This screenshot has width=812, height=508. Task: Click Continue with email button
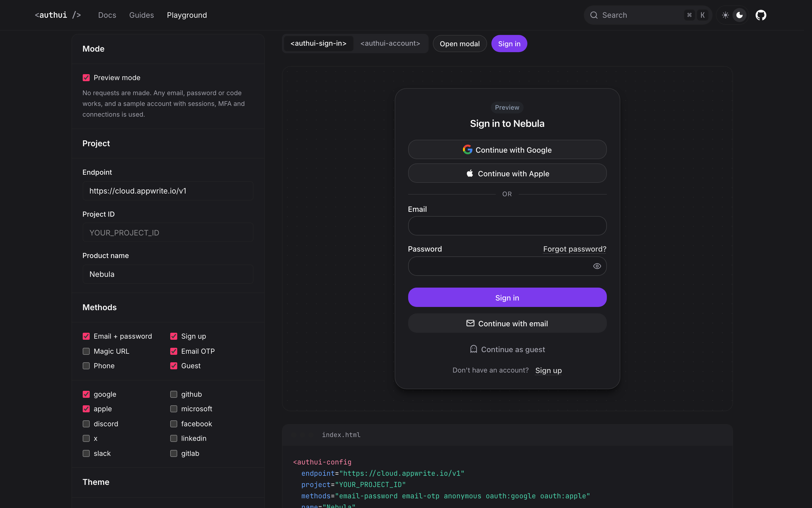pos(507,323)
